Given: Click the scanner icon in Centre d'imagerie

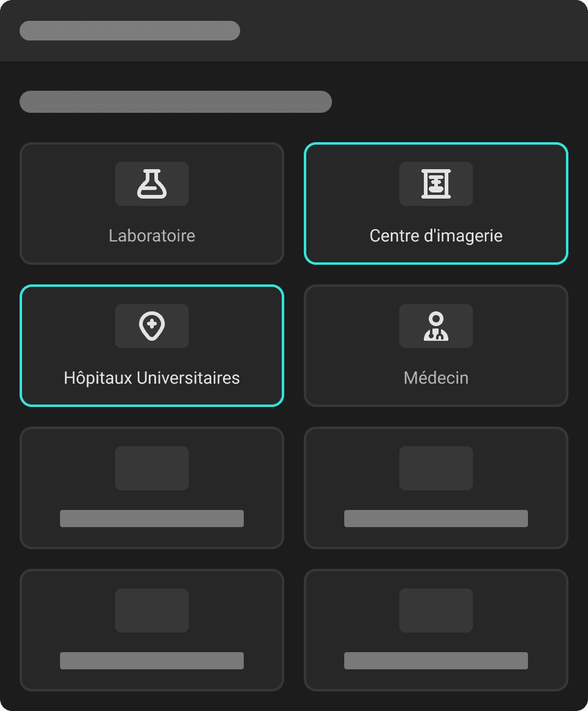Looking at the screenshot, I should (435, 184).
